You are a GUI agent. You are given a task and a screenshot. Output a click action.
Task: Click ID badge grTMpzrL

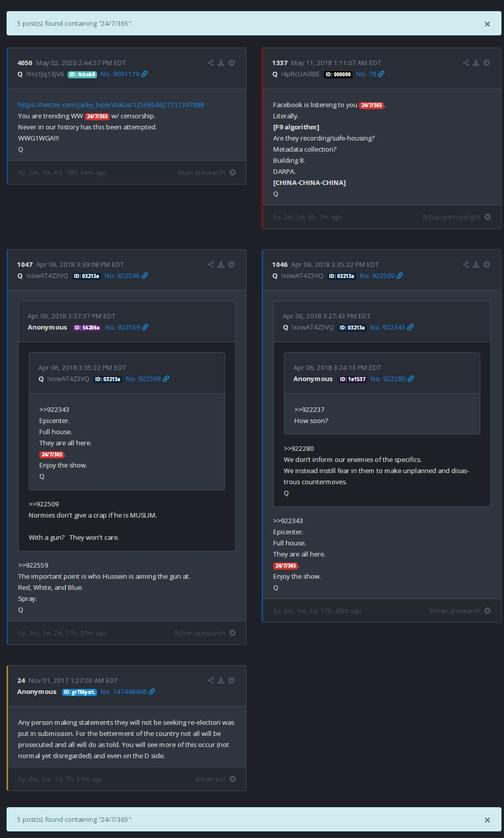point(79,692)
